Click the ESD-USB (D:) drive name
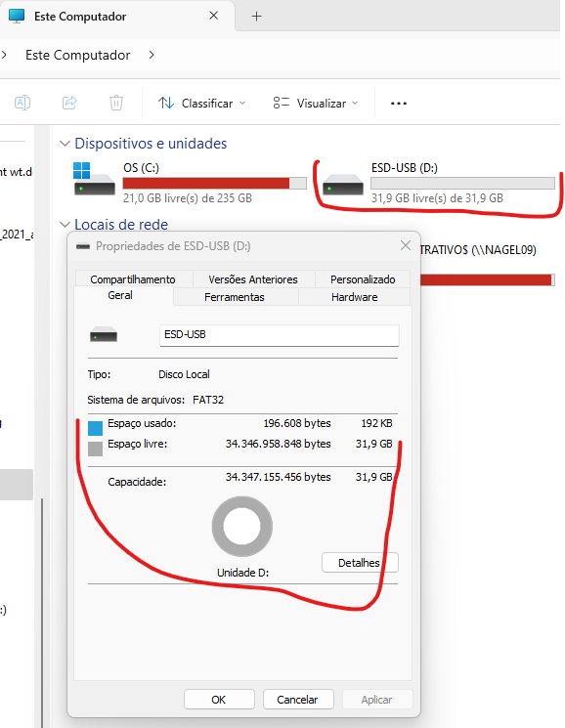This screenshot has width=565, height=728. pos(405,168)
